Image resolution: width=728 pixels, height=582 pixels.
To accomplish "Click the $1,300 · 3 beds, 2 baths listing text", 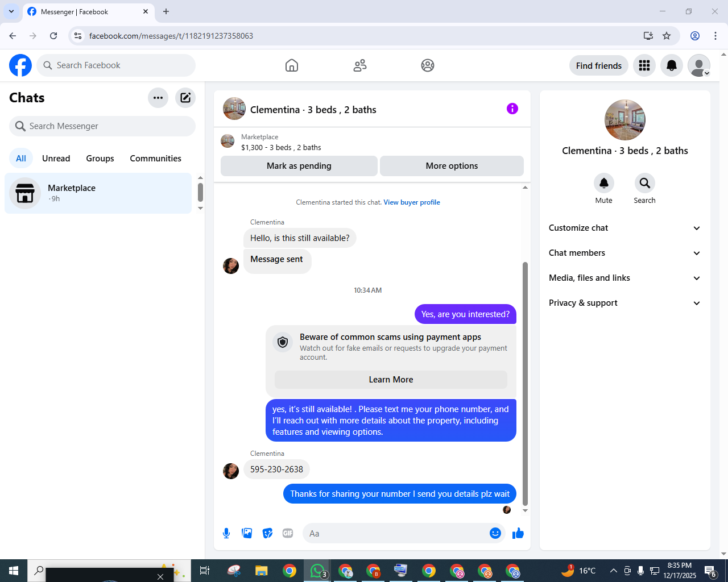I will click(281, 148).
